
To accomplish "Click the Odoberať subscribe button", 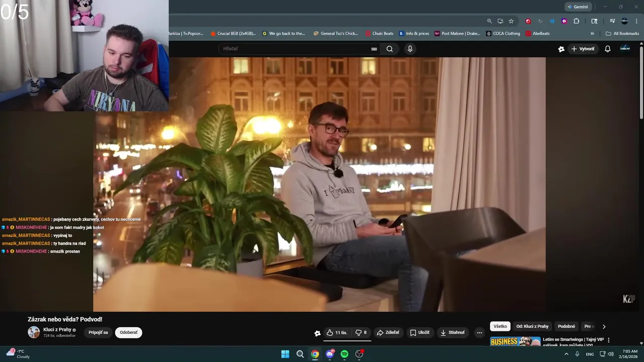I will pyautogui.click(x=128, y=332).
